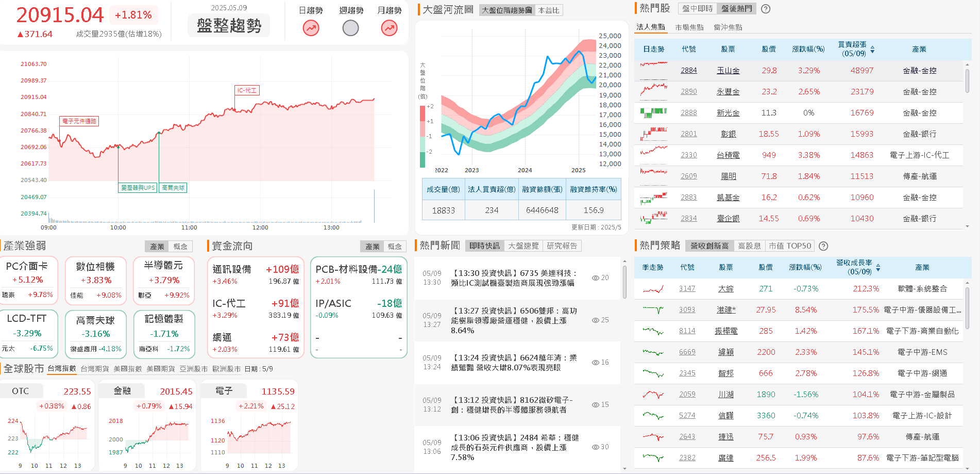Sort by 買賣超張 (05/09) column arrows
Image resolution: width=980 pixels, height=474 pixels.
click(872, 50)
